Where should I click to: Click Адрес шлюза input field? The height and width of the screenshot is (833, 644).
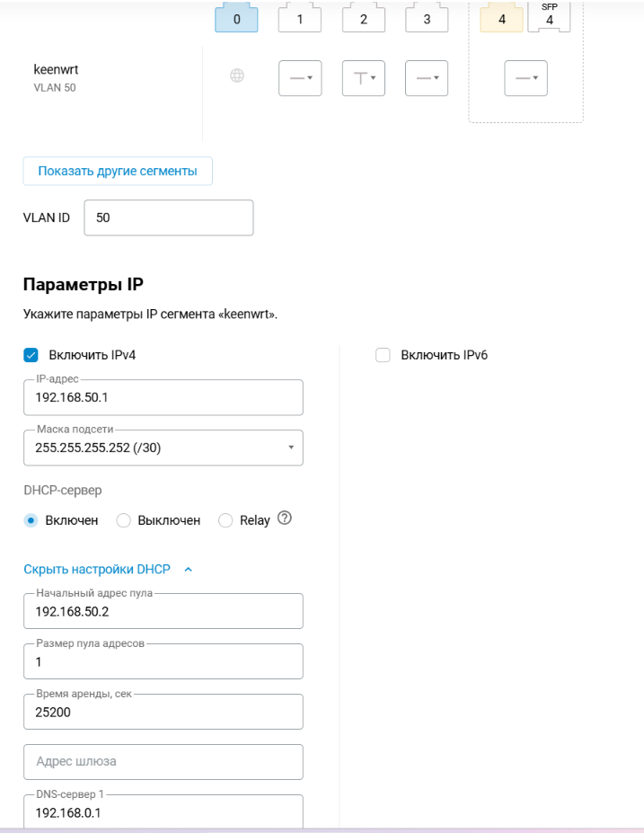tap(163, 762)
